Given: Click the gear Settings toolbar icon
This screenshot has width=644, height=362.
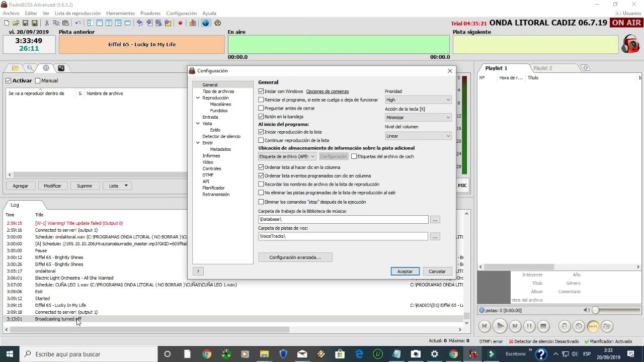Looking at the screenshot, I should (218, 23).
